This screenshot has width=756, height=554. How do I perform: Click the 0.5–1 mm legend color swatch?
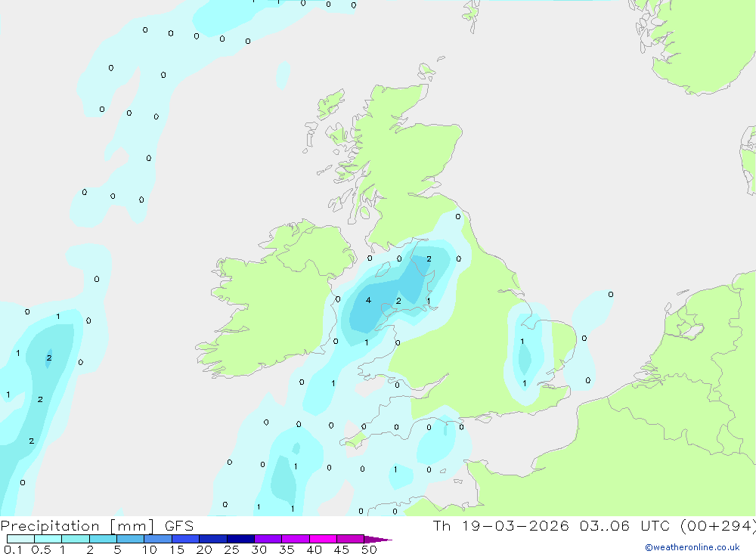(48, 539)
